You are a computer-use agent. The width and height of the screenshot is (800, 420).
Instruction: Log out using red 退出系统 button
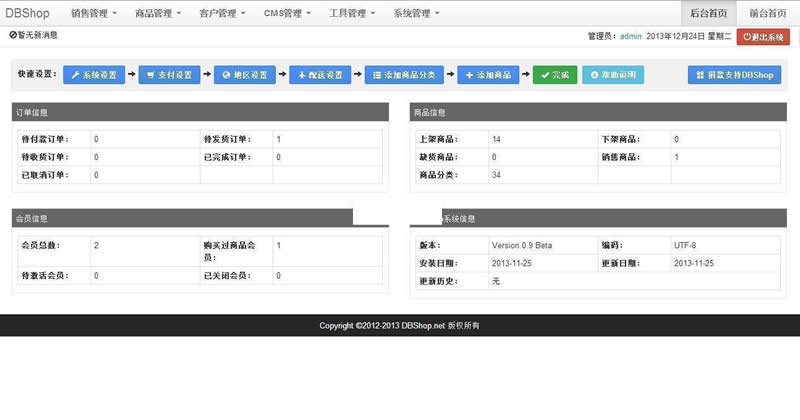[x=763, y=36]
